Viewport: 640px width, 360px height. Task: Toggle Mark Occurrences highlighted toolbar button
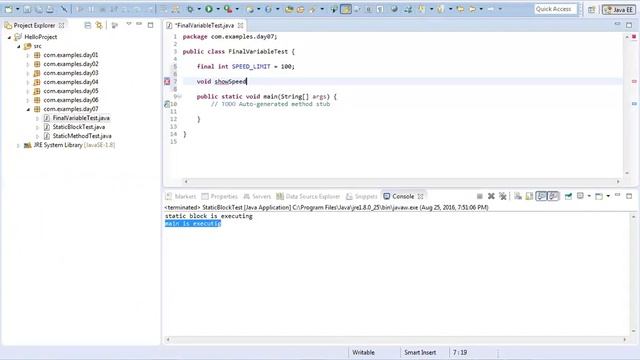point(346,9)
